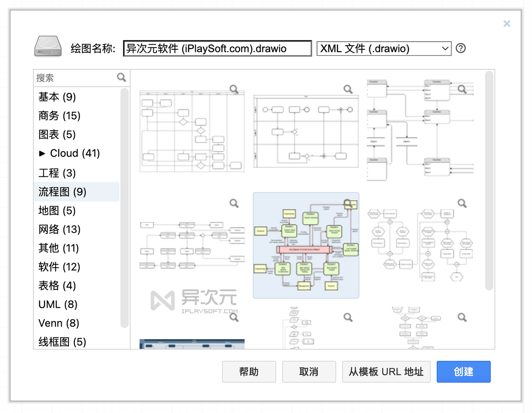Click the category list vertical scrollbar
Viewport: 532px width, 413px height.
[124, 208]
